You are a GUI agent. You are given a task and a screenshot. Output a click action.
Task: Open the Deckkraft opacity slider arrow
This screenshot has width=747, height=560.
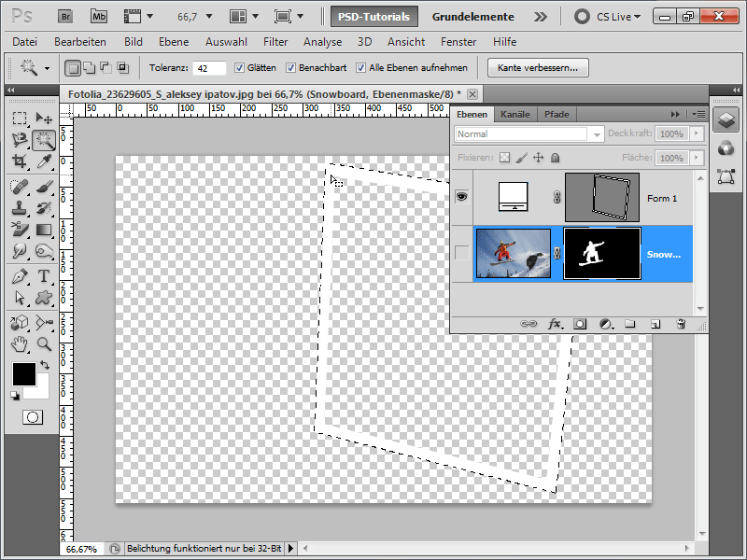(697, 133)
